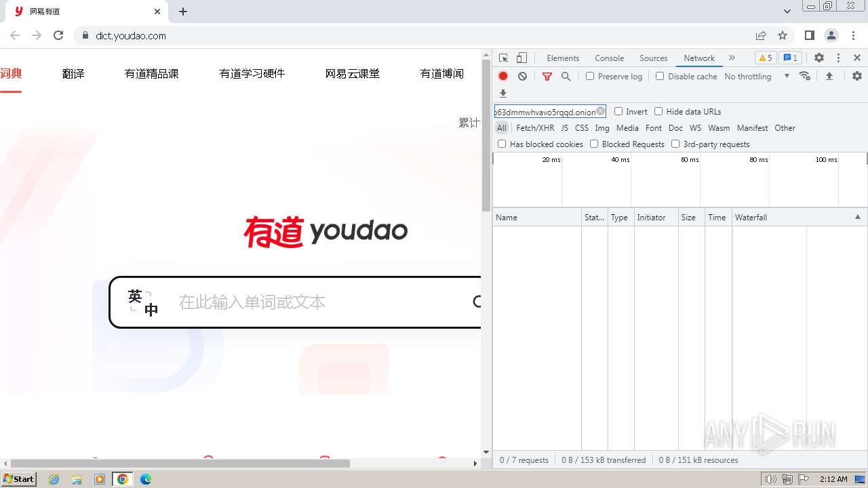Check Has blocked cookies
This screenshot has width=868, height=488.
pyautogui.click(x=502, y=144)
